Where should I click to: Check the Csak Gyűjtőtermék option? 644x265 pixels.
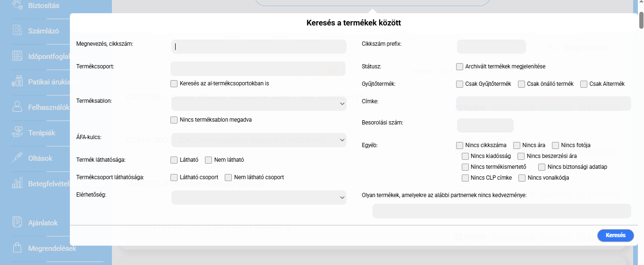click(459, 84)
